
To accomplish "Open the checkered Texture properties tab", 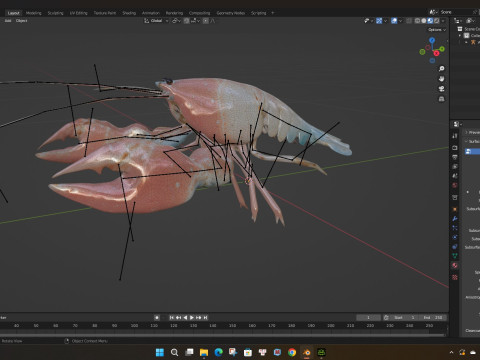I will [455, 277].
